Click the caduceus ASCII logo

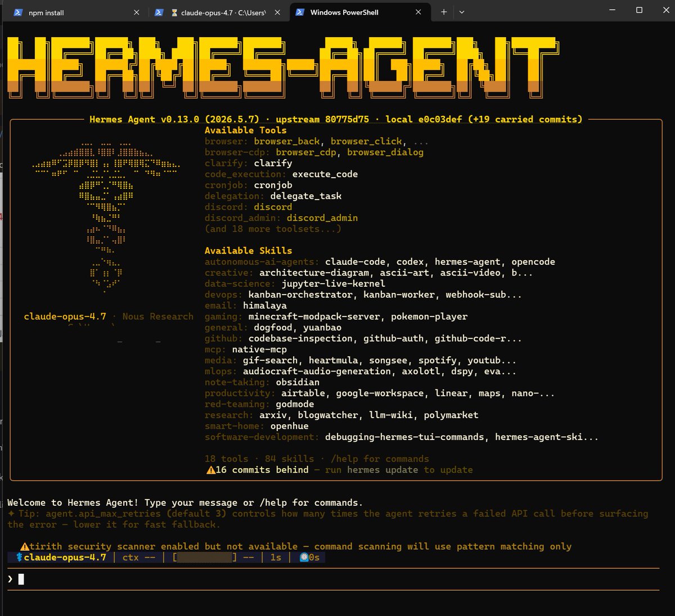(106, 216)
